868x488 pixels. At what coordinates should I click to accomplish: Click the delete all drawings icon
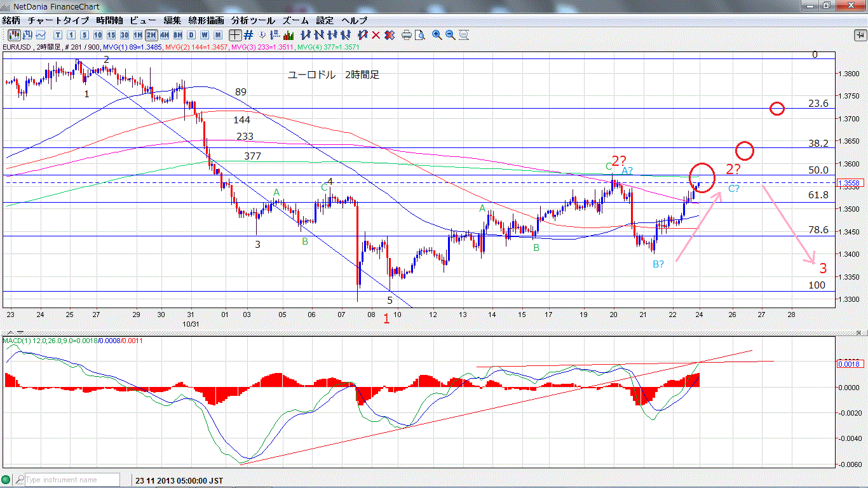[390, 35]
